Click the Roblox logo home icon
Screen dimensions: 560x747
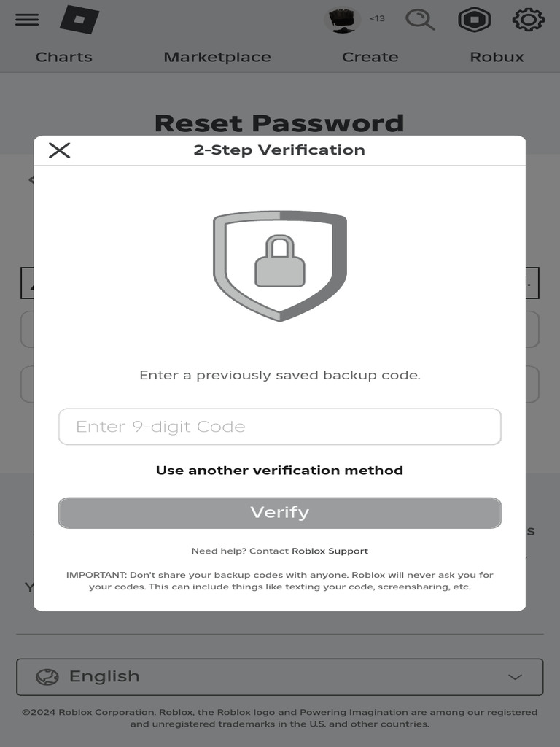coord(78,20)
